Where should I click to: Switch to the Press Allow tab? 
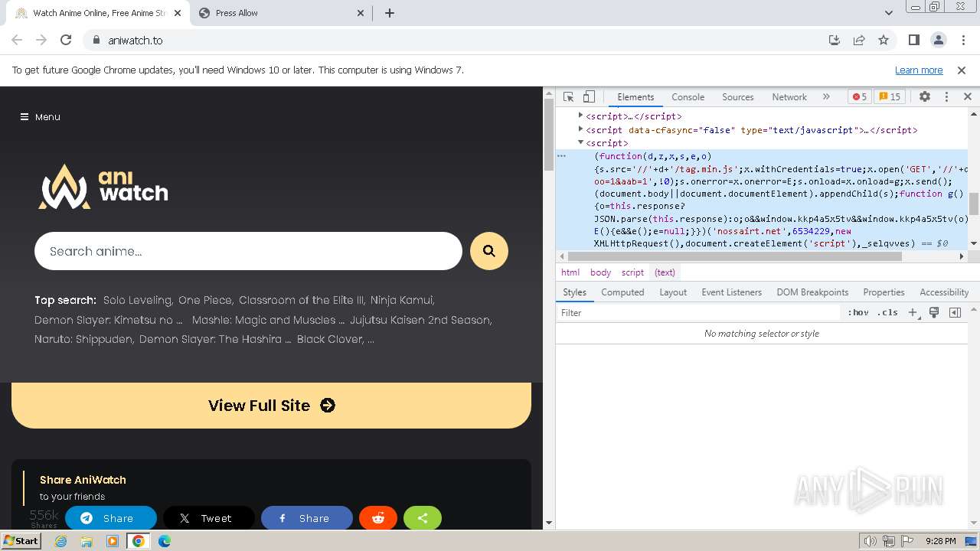tap(282, 13)
